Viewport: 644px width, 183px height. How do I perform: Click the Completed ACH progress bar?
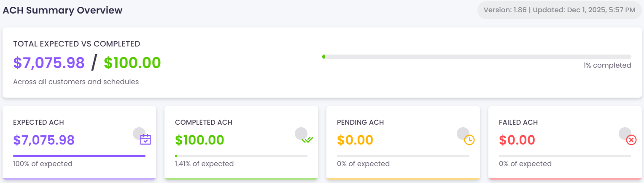pyautogui.click(x=241, y=156)
